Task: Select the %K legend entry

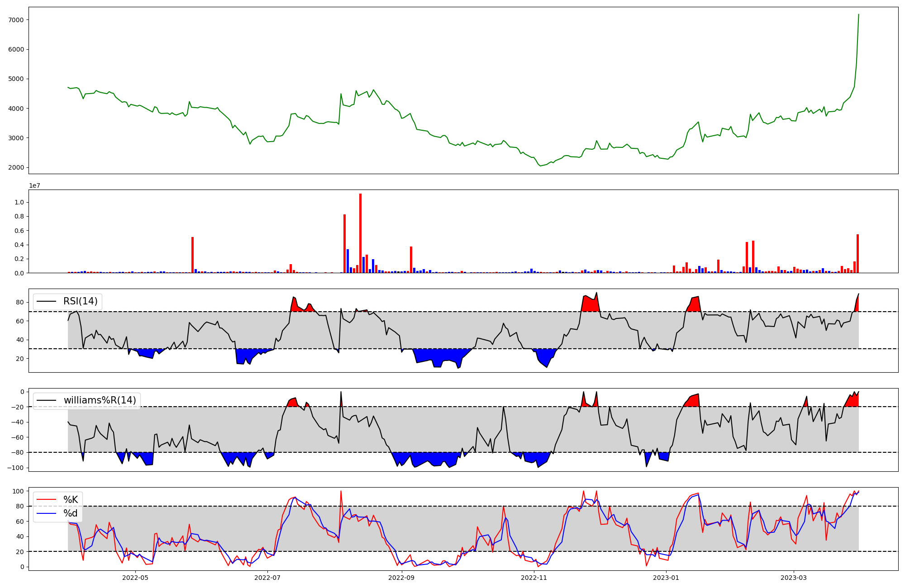Action: click(x=71, y=500)
